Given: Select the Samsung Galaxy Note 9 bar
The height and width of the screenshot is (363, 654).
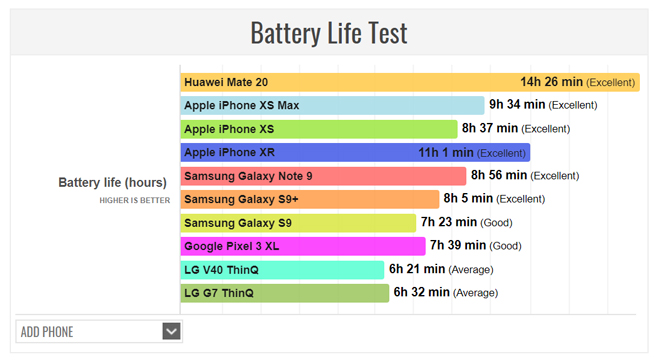Looking at the screenshot, I should (x=323, y=176).
